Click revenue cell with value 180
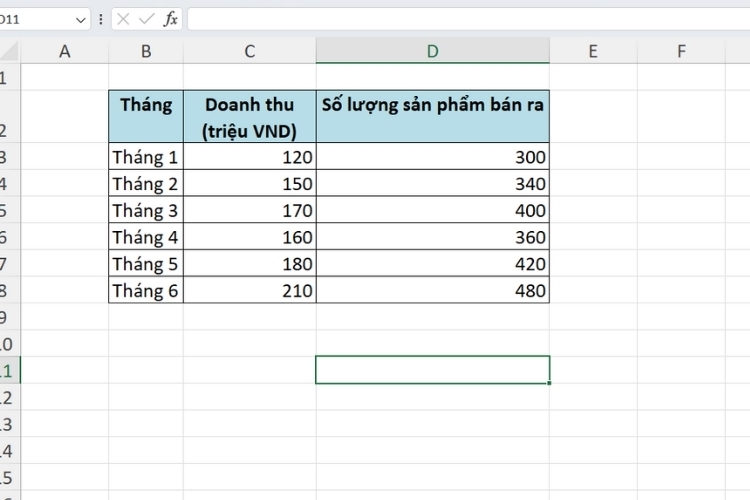The image size is (750, 500). pos(250,264)
